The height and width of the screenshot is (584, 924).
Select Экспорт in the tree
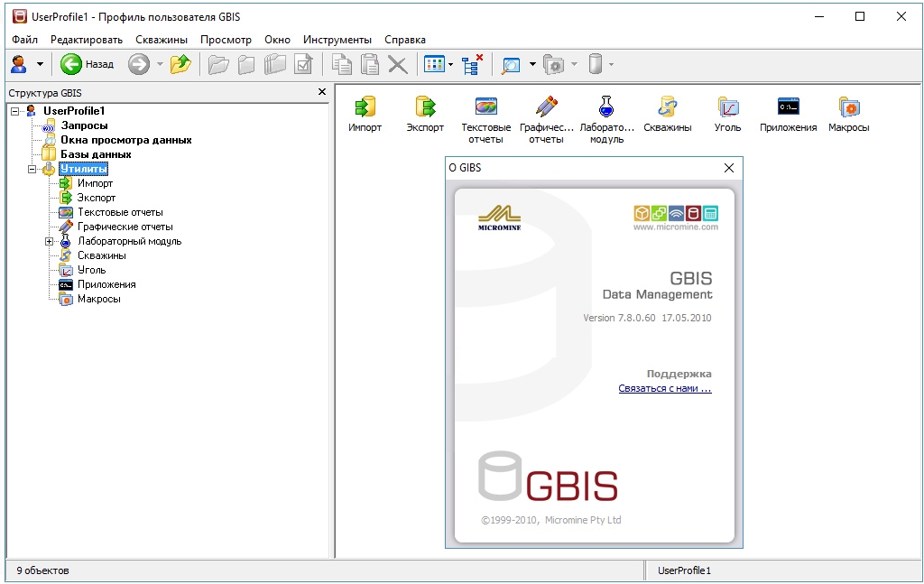96,198
